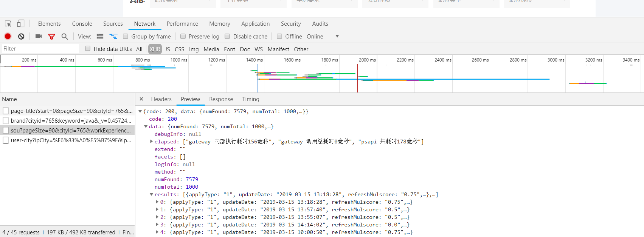Click the numFound 7579 value
This screenshot has height=237, width=644.
coord(192,179)
